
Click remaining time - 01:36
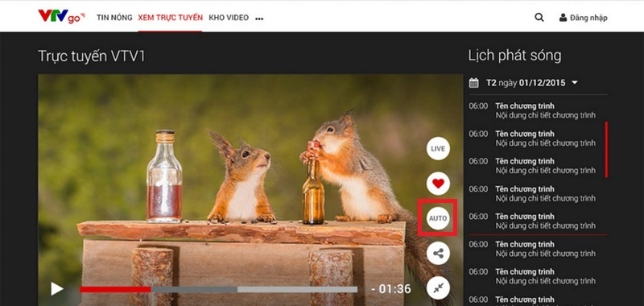(x=390, y=289)
